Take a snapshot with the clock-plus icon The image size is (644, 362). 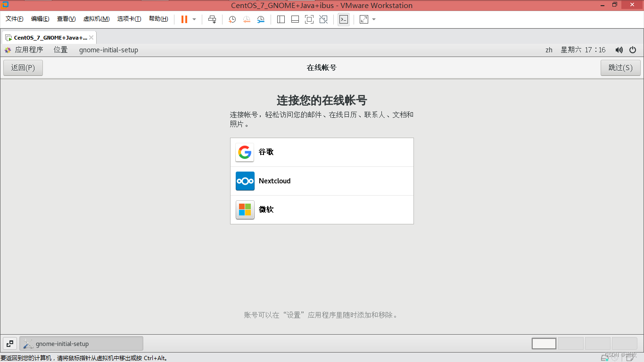click(x=232, y=19)
